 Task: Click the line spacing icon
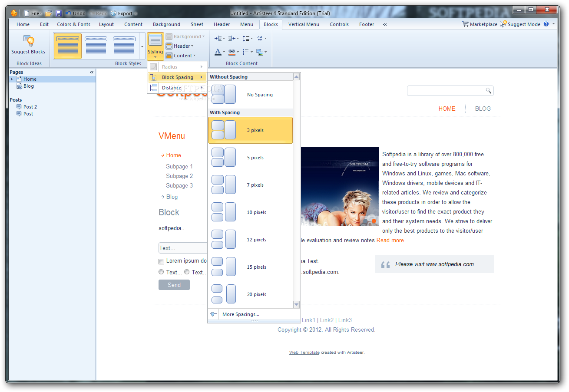pos(248,38)
